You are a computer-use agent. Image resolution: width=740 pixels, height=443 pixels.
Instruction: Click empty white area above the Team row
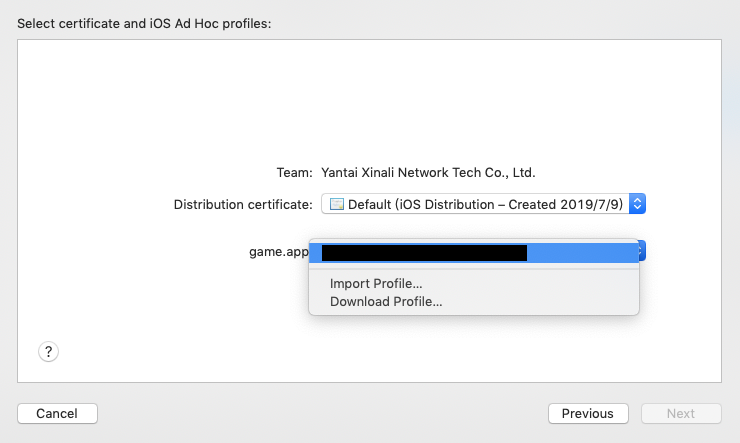pos(370,99)
